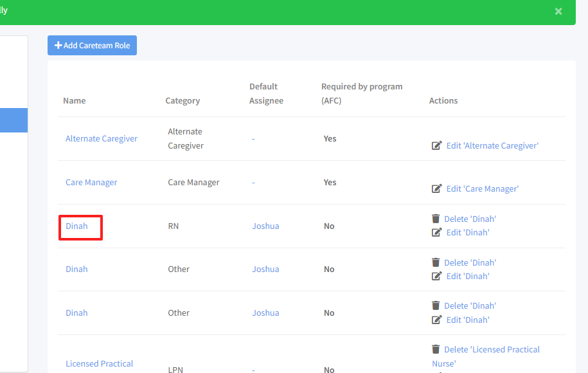The image size is (588, 373).
Task: Click edit icon in the first Other-category Dinah row
Action: (x=437, y=277)
